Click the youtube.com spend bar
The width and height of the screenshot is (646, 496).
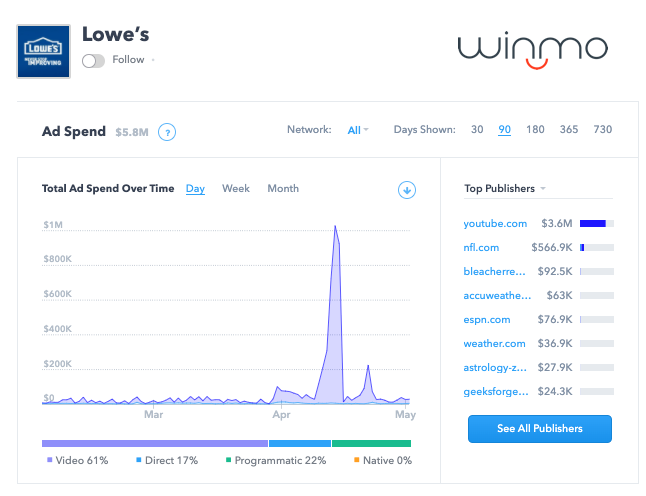(x=597, y=224)
